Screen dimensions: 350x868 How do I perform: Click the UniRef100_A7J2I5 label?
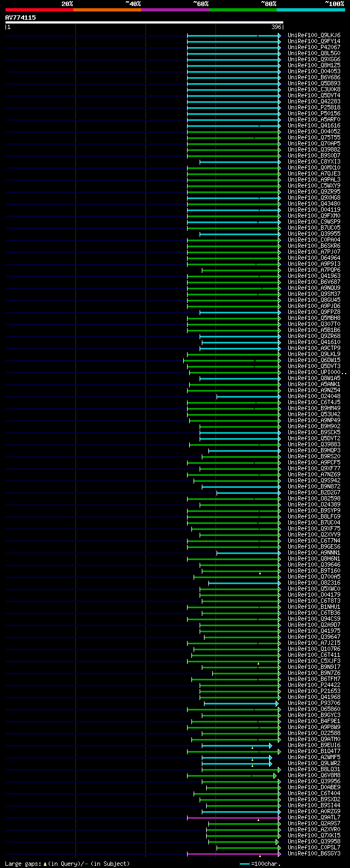tap(314, 643)
